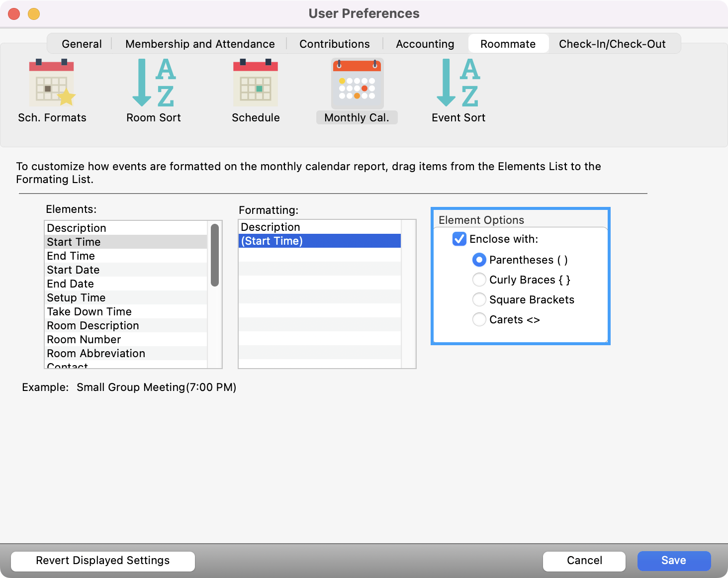Open the Schedule calendar icon
The height and width of the screenshot is (578, 728).
point(256,83)
